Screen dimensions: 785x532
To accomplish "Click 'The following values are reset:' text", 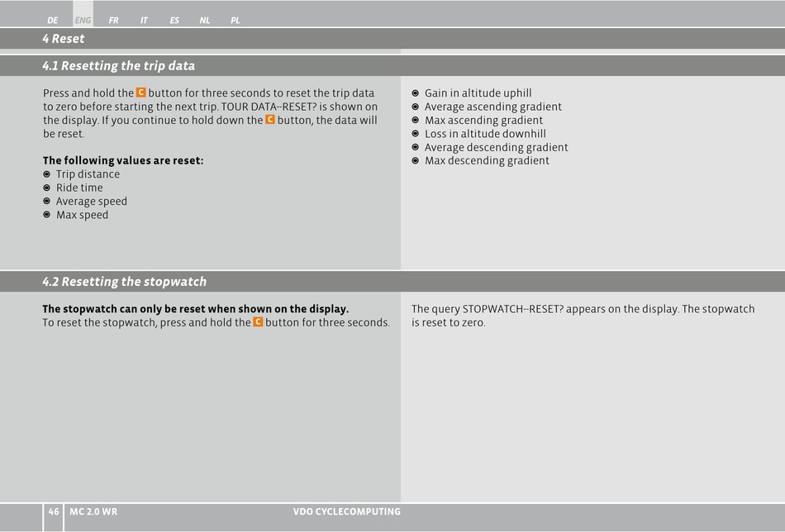I will pyautogui.click(x=122, y=160).
